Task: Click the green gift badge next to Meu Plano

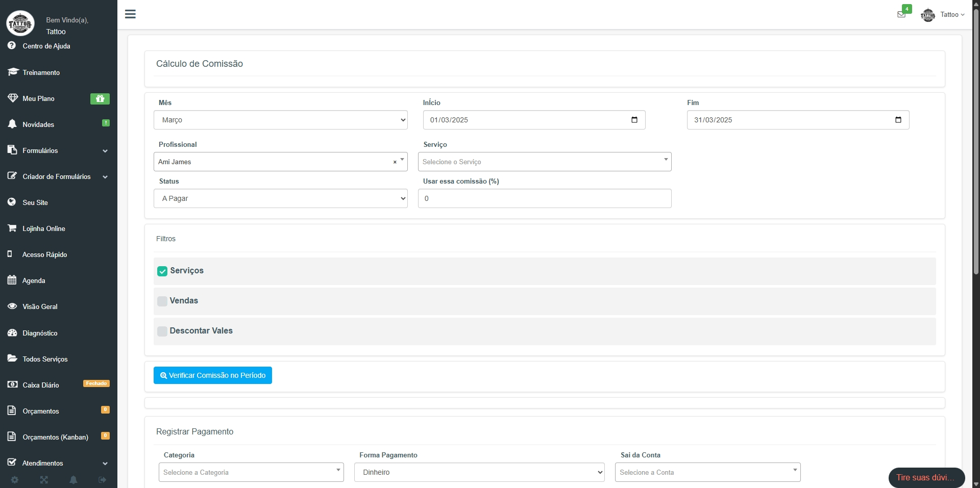Action: pyautogui.click(x=100, y=99)
